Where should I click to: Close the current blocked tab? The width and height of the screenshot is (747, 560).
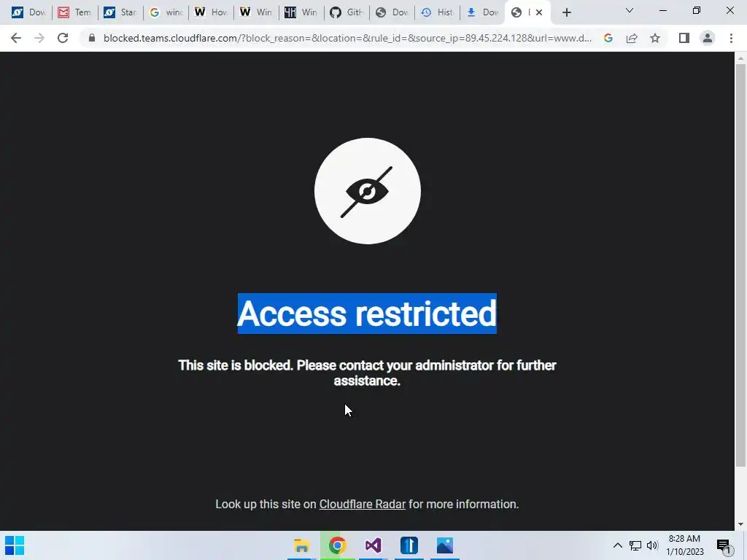[x=539, y=12]
